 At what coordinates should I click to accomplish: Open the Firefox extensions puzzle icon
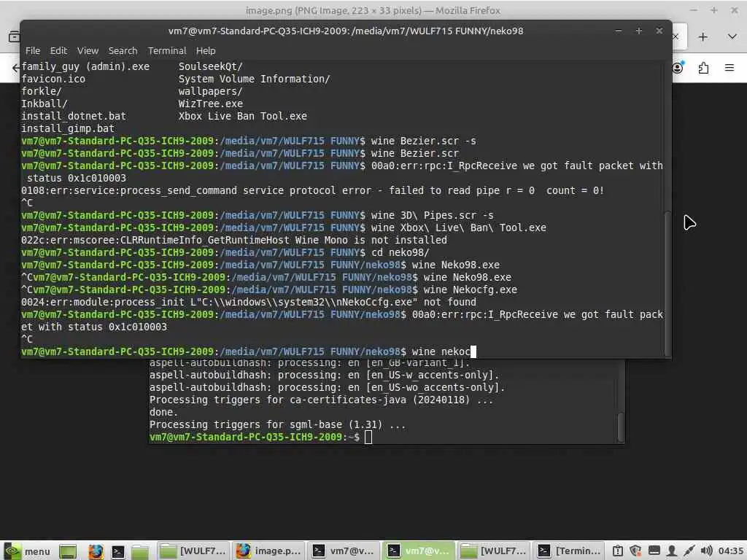(x=704, y=68)
